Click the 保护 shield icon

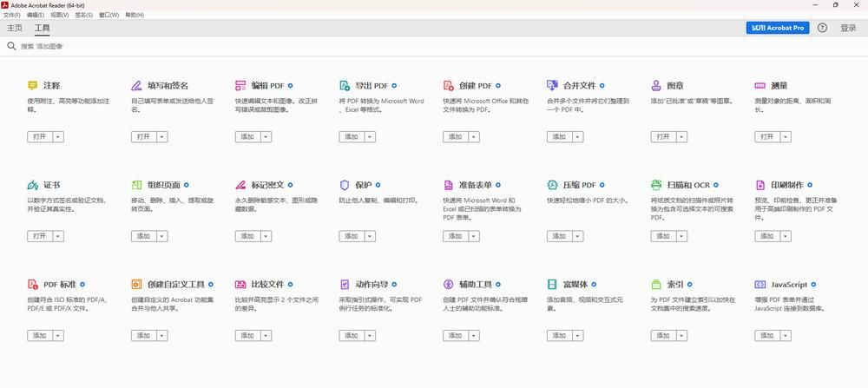[345, 185]
